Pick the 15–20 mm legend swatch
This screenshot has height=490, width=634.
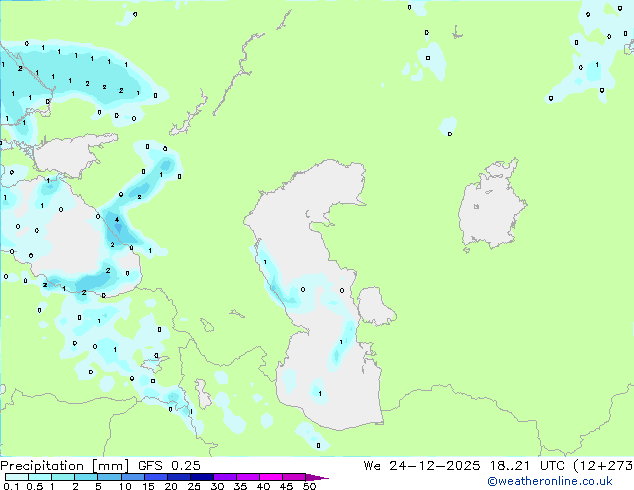coord(155,477)
